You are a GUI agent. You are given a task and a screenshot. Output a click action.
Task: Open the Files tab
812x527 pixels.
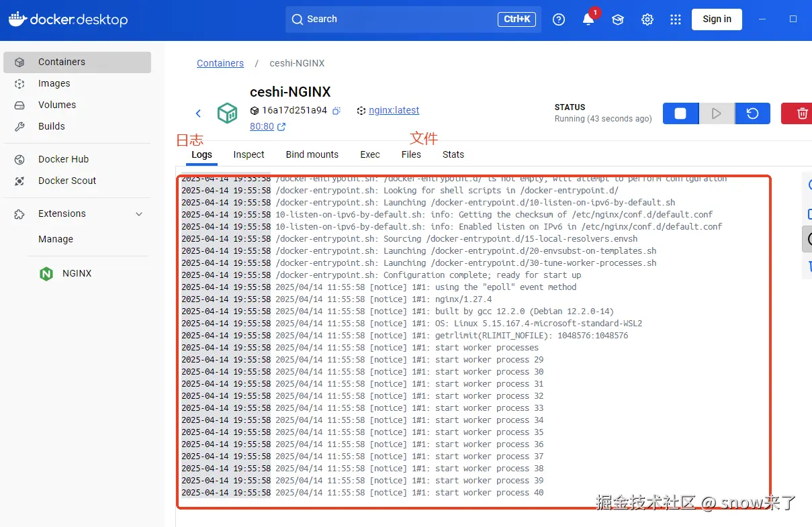coord(411,154)
